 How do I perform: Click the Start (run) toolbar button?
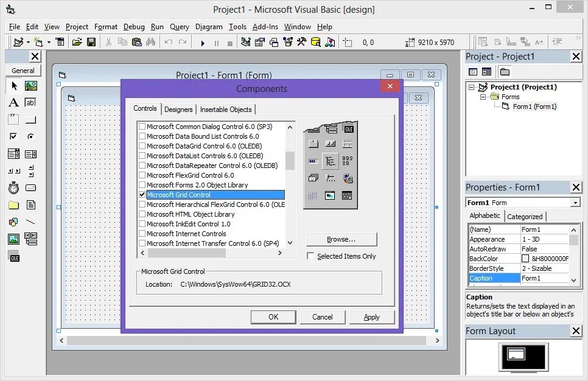click(x=203, y=43)
